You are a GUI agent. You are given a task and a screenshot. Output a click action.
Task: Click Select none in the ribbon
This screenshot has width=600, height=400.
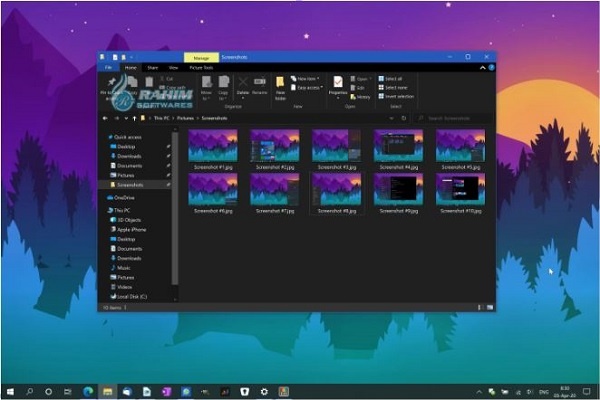click(x=393, y=88)
